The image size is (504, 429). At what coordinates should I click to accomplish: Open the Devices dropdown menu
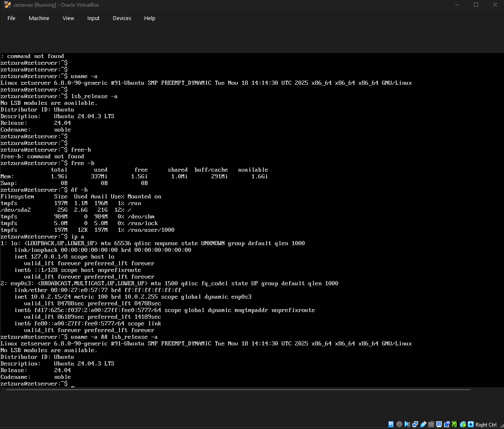122,18
